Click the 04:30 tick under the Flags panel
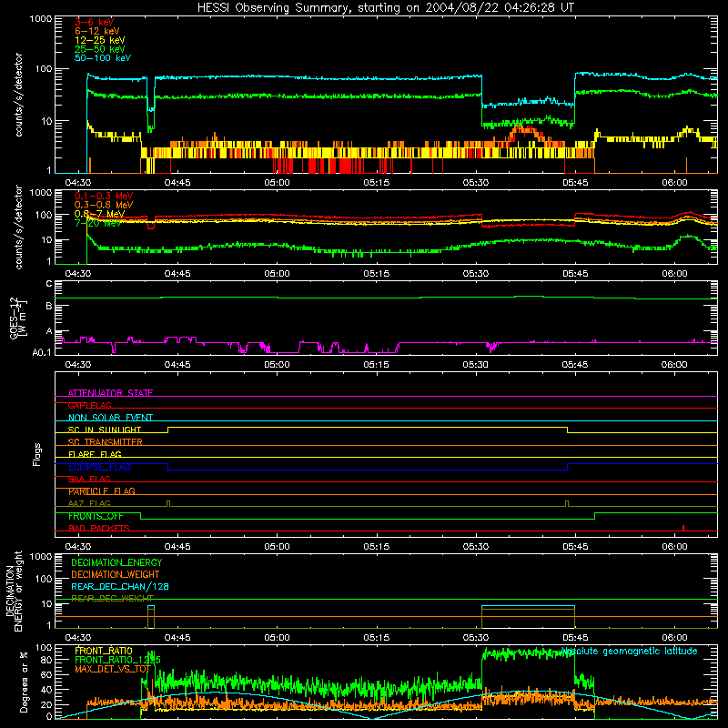 click(77, 547)
